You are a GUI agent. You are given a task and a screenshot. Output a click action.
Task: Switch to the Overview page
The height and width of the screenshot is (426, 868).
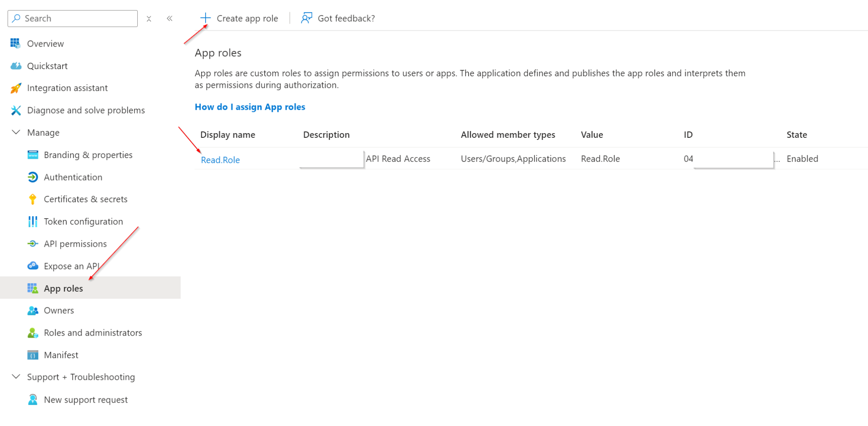[45, 43]
